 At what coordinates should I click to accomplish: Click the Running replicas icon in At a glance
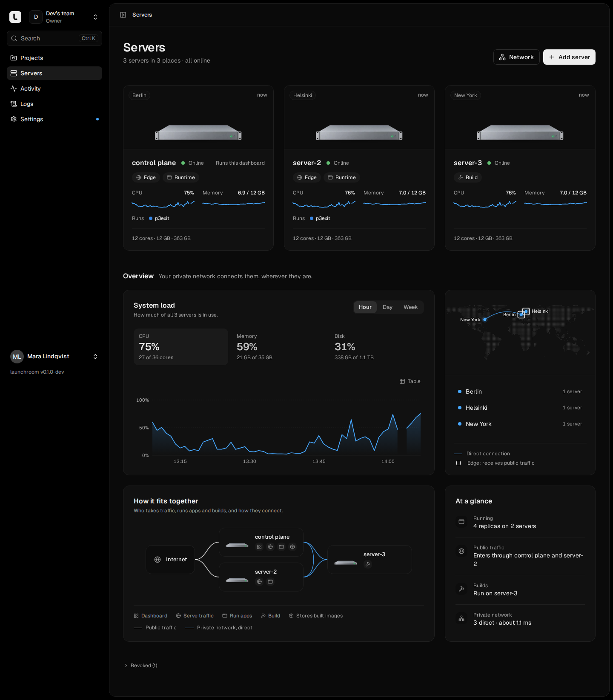coord(461,522)
